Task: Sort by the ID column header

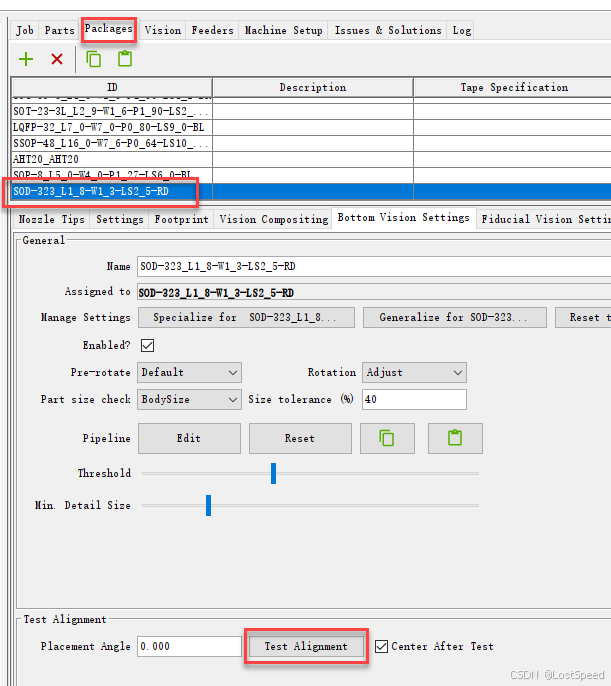Action: [112, 88]
